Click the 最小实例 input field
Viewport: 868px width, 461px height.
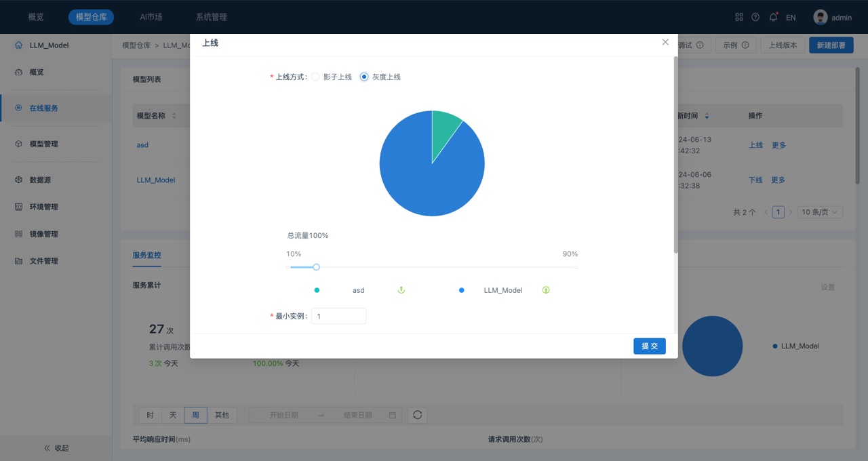click(x=338, y=316)
